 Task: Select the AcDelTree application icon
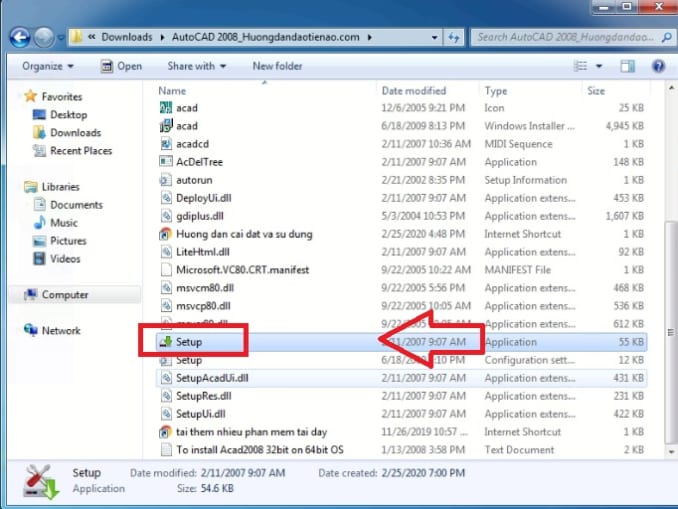point(166,162)
